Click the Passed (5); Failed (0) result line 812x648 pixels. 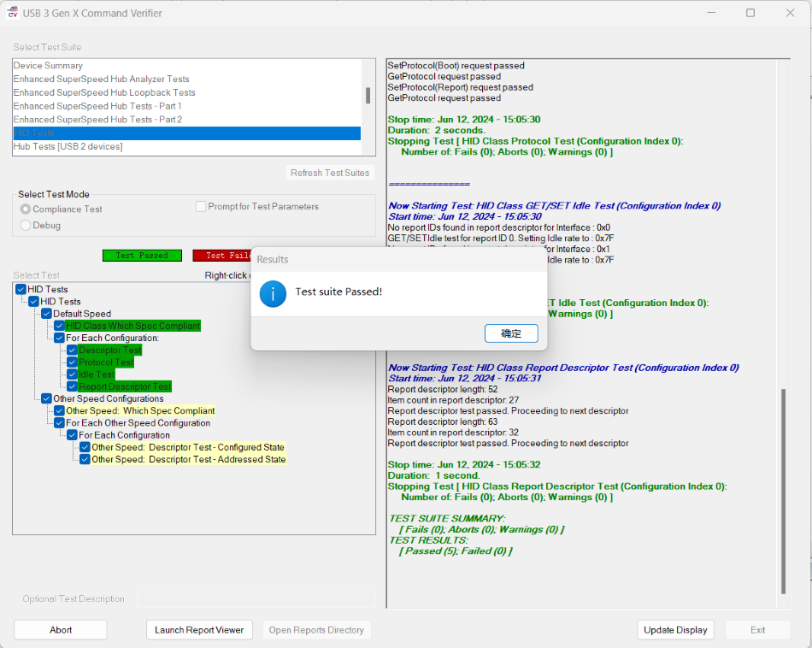coord(456,551)
